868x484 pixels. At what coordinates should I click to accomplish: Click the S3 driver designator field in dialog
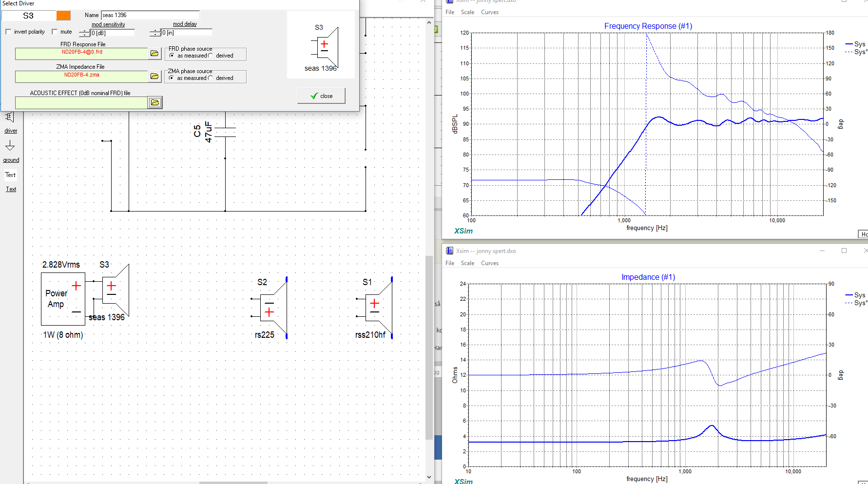coord(29,16)
